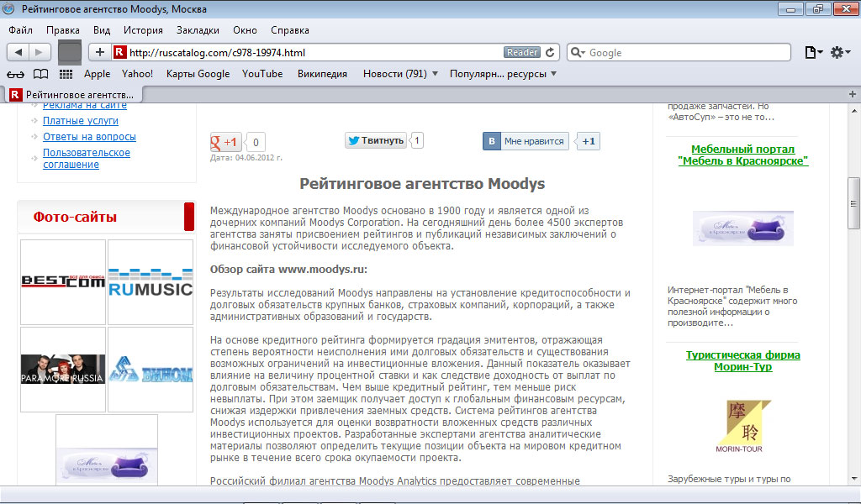Reload the current page
The height and width of the screenshot is (504, 861).
pyautogui.click(x=550, y=52)
